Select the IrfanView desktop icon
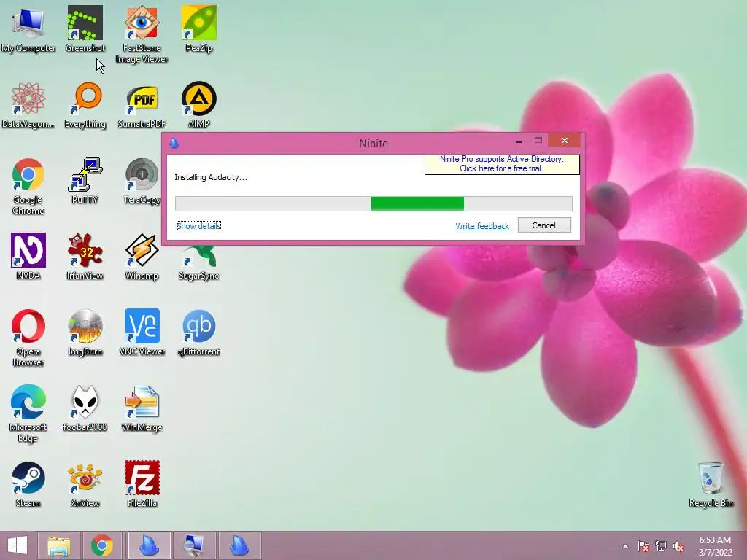This screenshot has width=747, height=560. coord(85,257)
